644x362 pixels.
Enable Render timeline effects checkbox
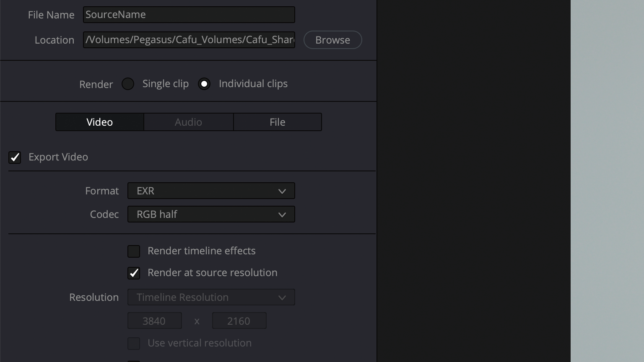134,251
